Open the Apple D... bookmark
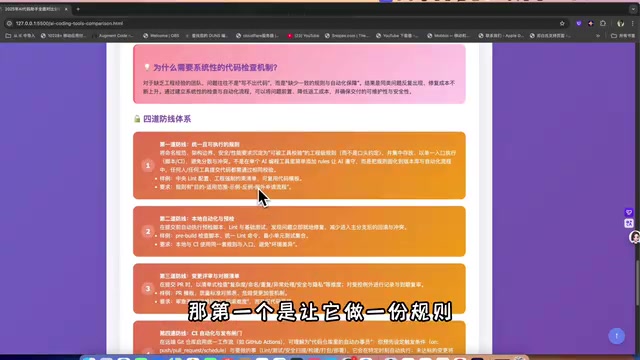 (x=501, y=36)
